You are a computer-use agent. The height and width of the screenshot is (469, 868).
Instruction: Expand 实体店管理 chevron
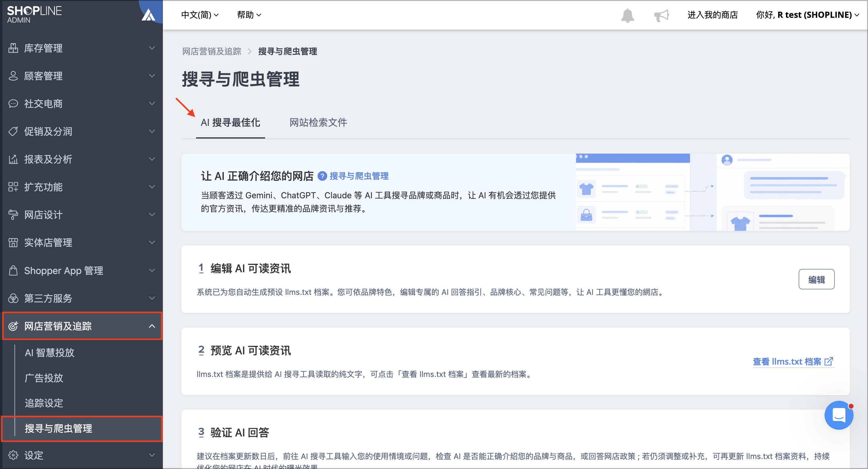(152, 242)
